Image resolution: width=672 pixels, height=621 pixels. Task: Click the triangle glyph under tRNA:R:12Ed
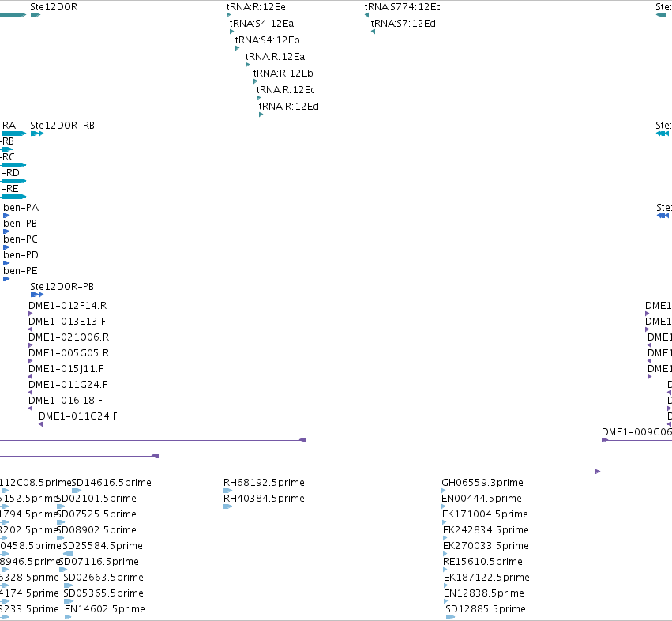261,115
